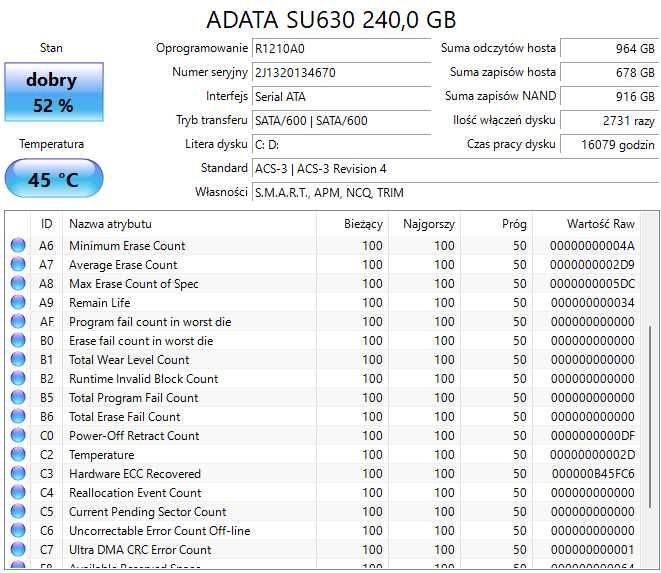
Task: Click the Oprogramowanie field showing R1210A0
Action: click(341, 48)
